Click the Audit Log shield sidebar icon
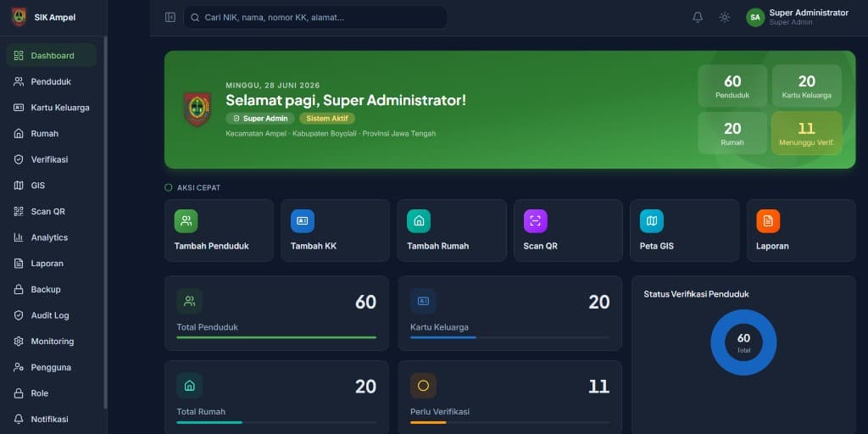The width and height of the screenshot is (868, 434). tap(19, 315)
